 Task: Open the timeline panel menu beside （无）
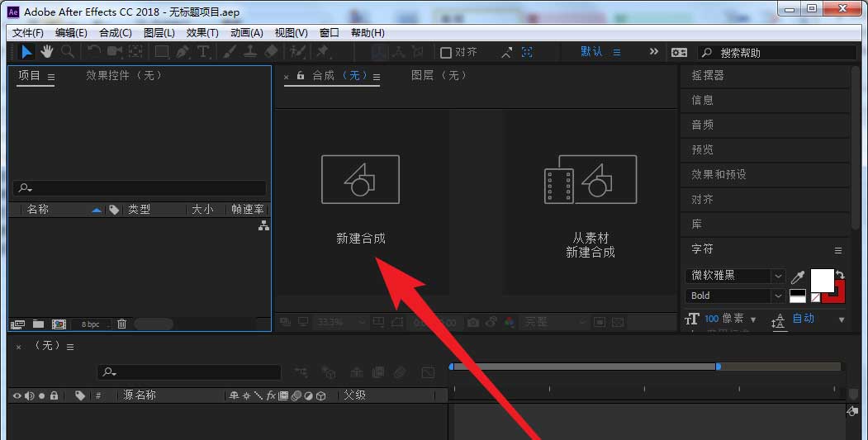[x=70, y=347]
